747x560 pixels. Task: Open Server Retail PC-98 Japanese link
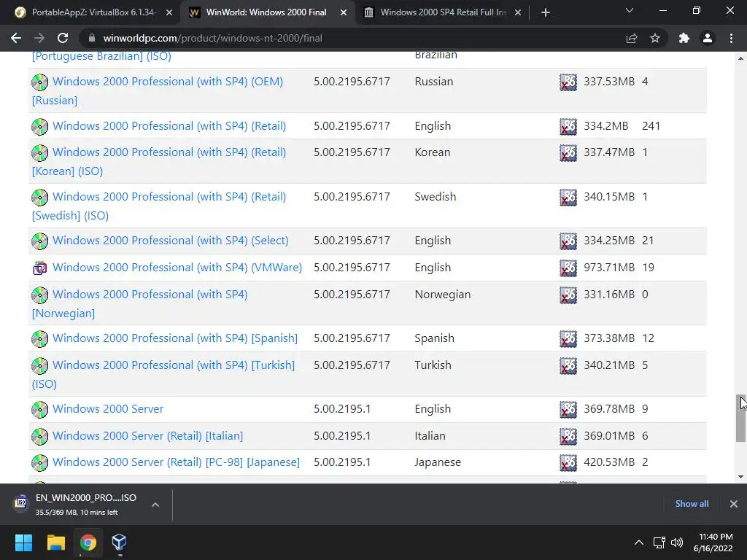coord(176,462)
